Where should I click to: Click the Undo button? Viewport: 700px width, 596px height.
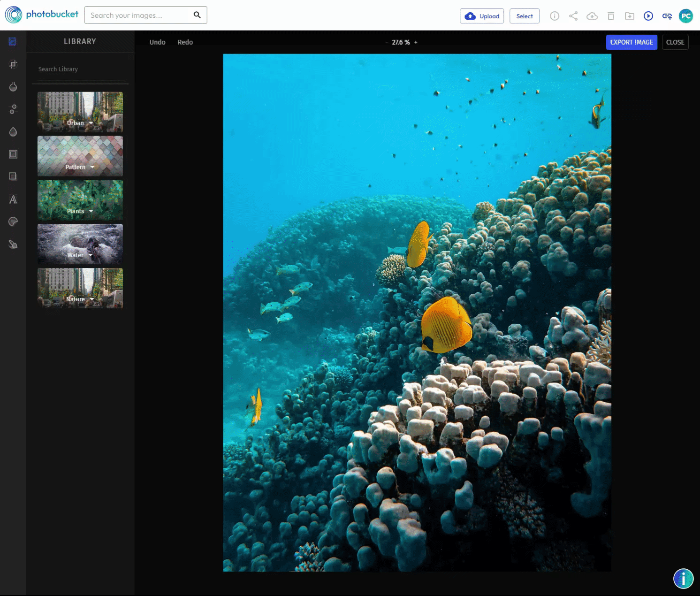point(158,42)
